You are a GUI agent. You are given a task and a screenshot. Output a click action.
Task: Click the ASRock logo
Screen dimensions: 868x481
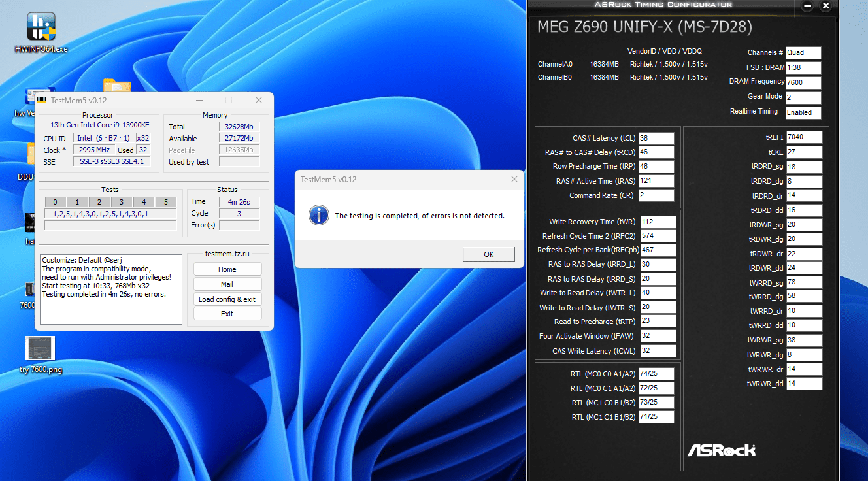pyautogui.click(x=721, y=450)
